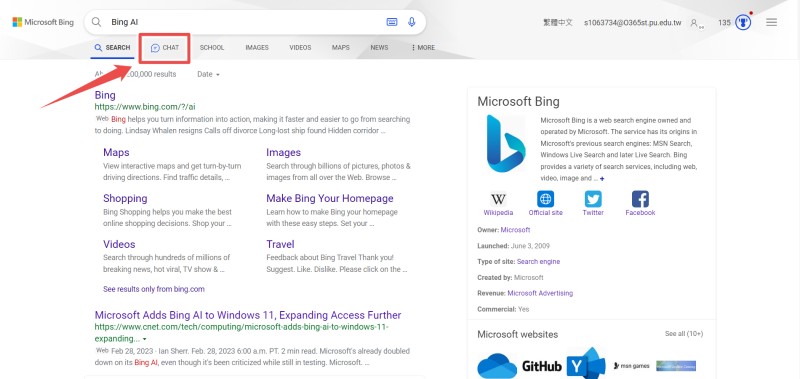Open Microsoft Adds Bing AI to Windows 11 result
This screenshot has width=800, height=379.
(248, 315)
